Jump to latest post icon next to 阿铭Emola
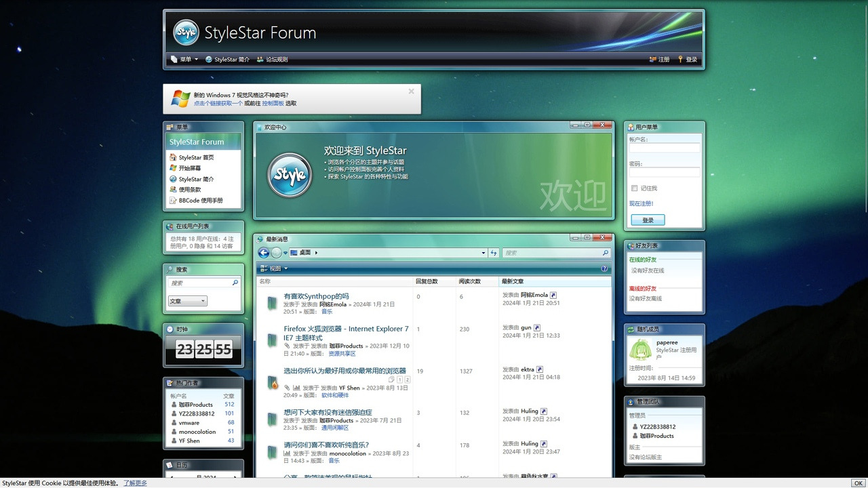The height and width of the screenshot is (488, 868). pyautogui.click(x=553, y=296)
